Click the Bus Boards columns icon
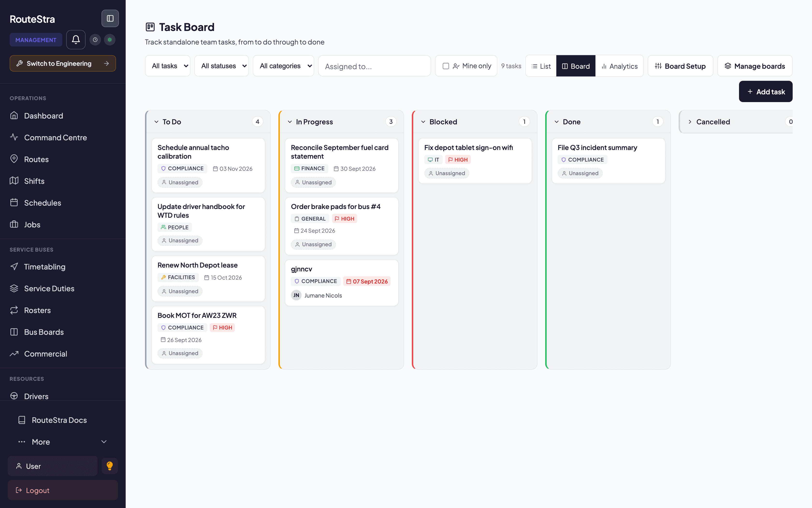The width and height of the screenshot is (812, 508). coord(14,332)
